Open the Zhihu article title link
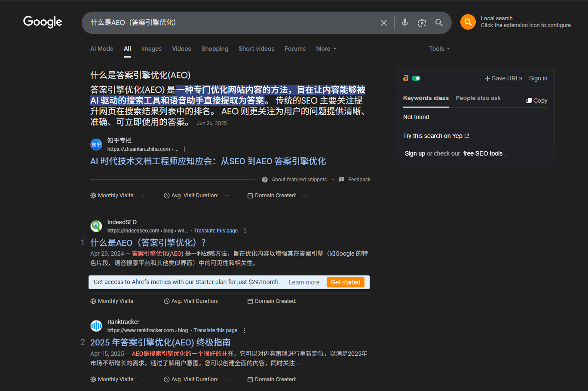 (x=208, y=161)
